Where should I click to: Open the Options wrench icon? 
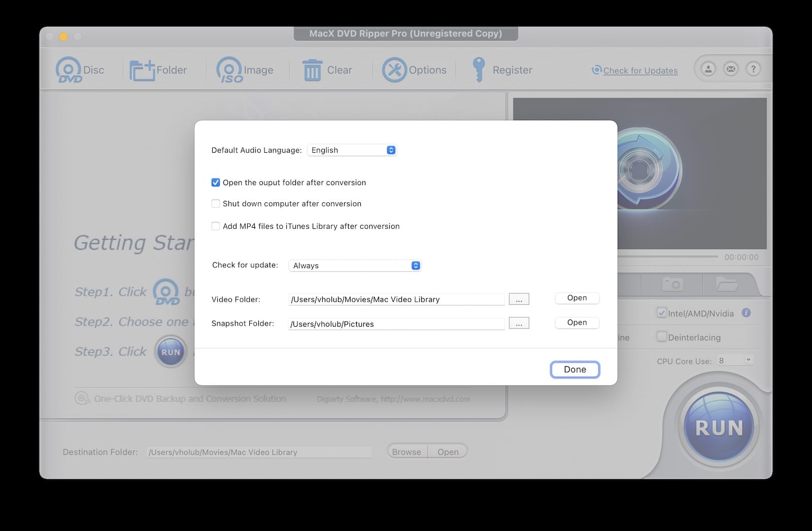[x=395, y=70]
